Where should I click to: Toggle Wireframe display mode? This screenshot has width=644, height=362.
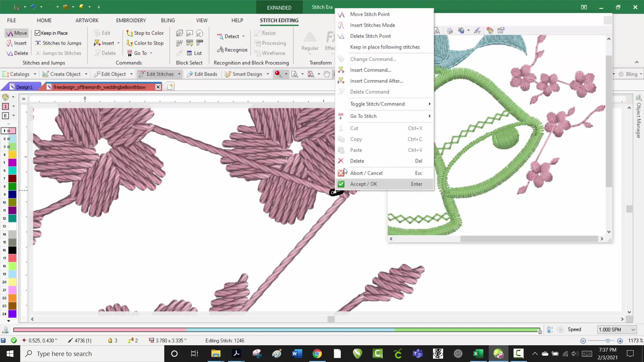(x=270, y=53)
